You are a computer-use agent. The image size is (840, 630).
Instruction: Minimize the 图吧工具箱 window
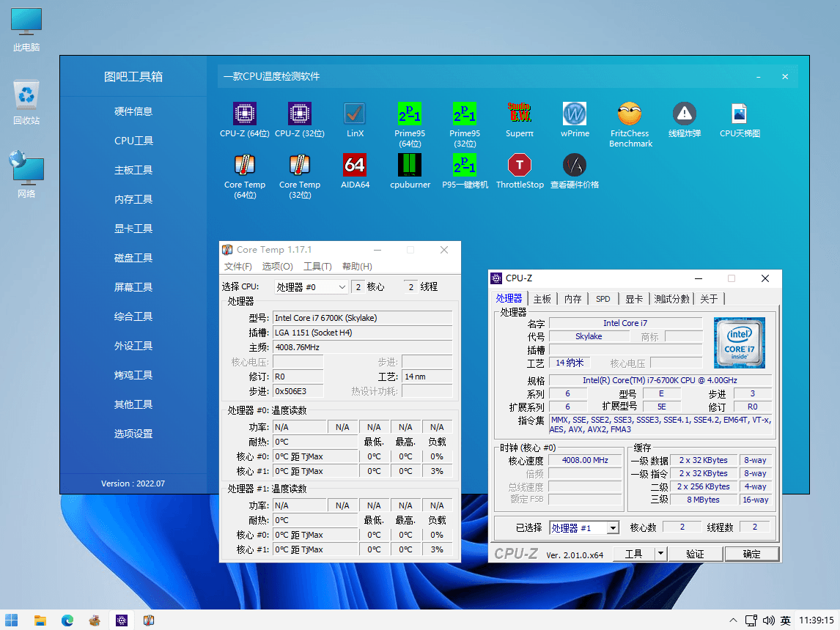point(759,77)
